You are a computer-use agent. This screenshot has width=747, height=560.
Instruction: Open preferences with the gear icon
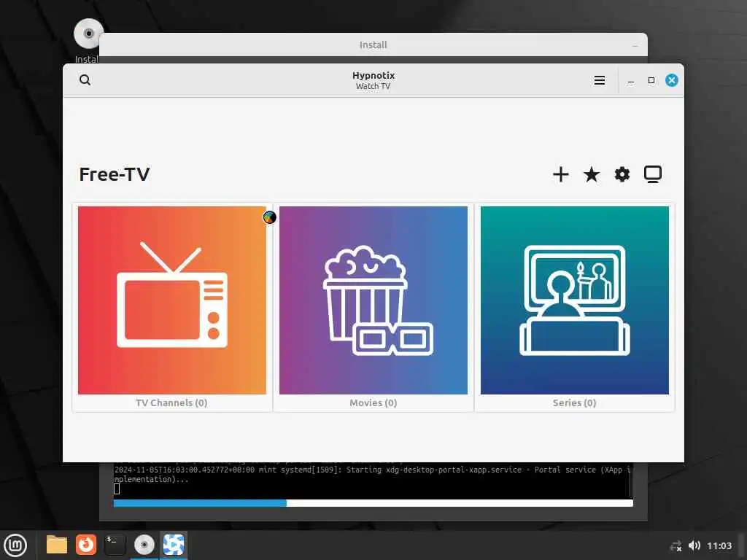click(622, 174)
